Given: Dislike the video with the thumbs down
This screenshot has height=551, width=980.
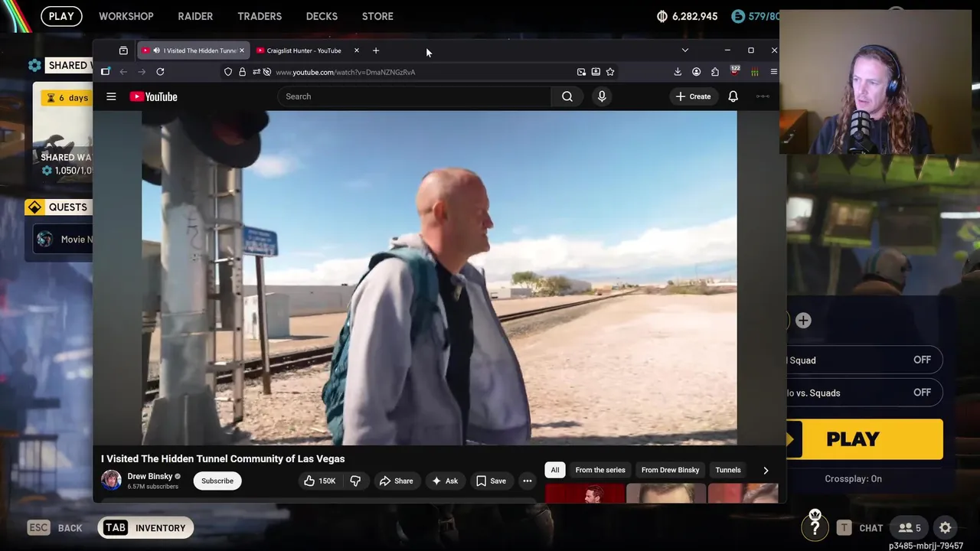Looking at the screenshot, I should (x=355, y=481).
